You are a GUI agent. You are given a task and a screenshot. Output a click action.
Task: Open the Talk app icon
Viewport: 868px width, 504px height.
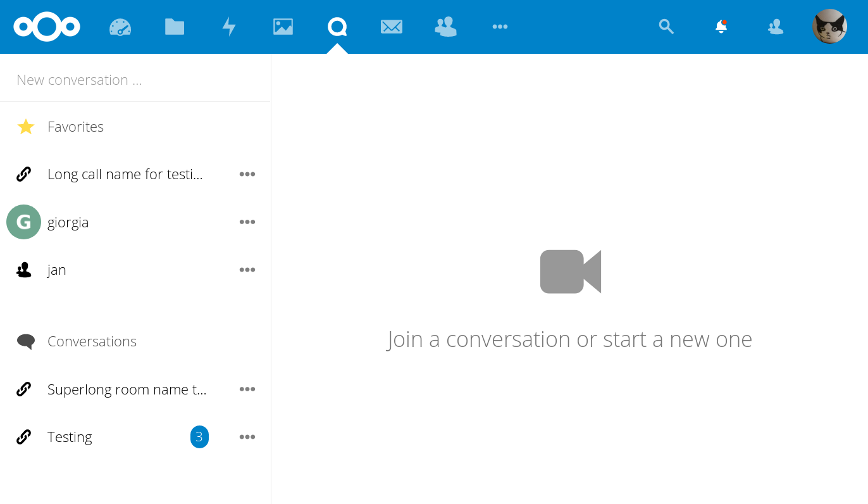[337, 27]
